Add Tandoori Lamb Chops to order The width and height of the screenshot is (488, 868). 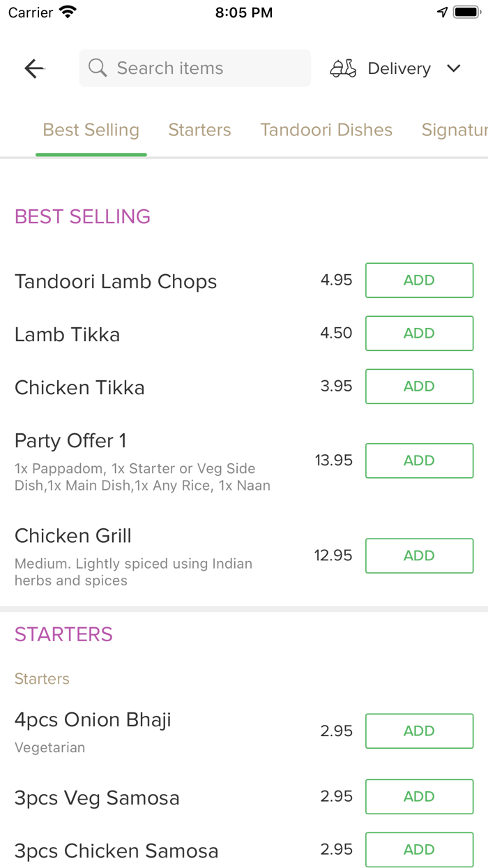[x=419, y=280]
